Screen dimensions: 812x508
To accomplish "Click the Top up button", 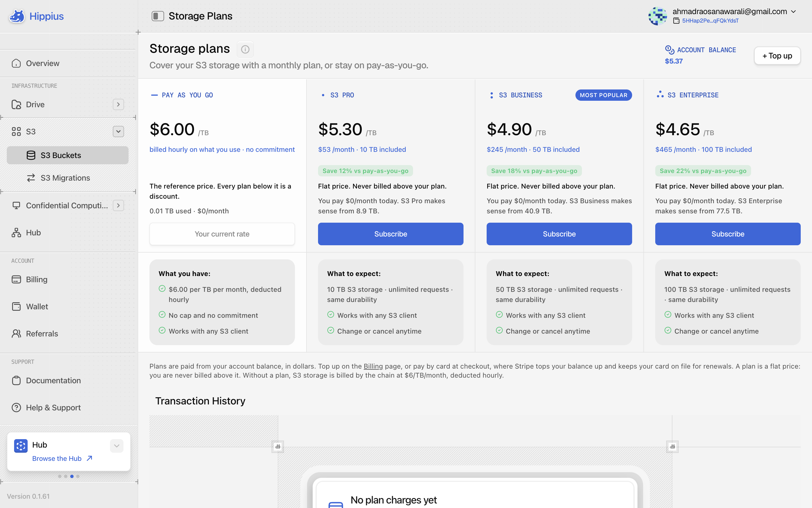I will pos(777,56).
